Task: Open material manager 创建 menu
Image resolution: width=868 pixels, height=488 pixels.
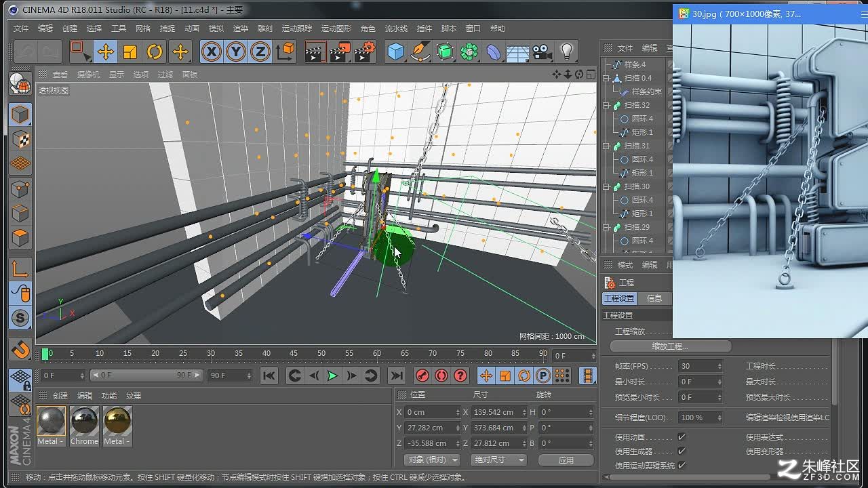Action: [x=60, y=396]
